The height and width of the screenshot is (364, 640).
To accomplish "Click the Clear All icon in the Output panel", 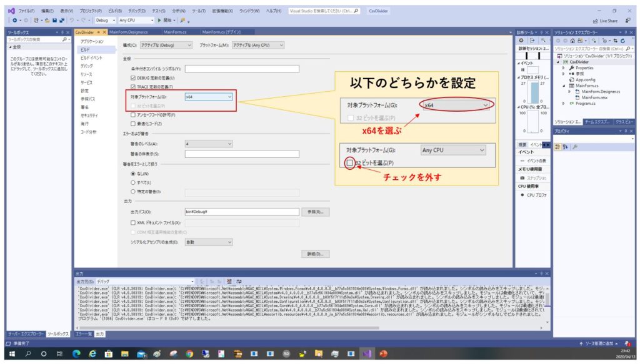I will tap(229, 281).
